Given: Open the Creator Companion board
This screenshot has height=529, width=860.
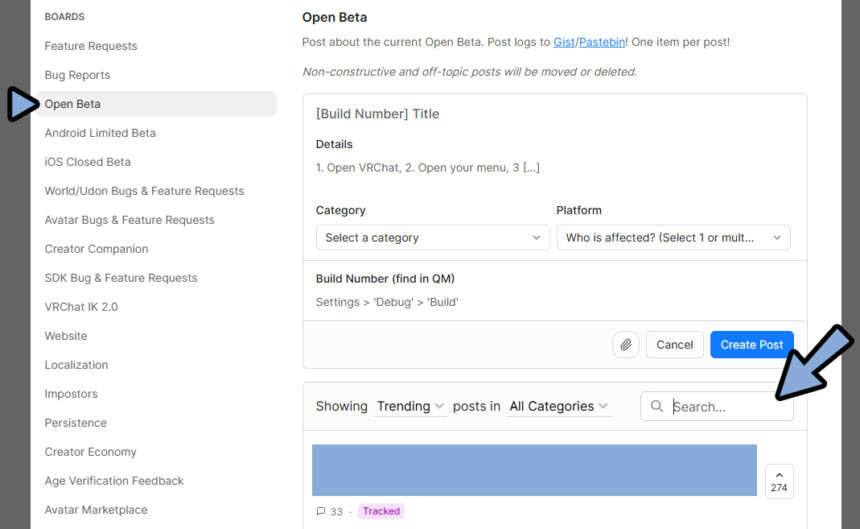Looking at the screenshot, I should tap(96, 249).
